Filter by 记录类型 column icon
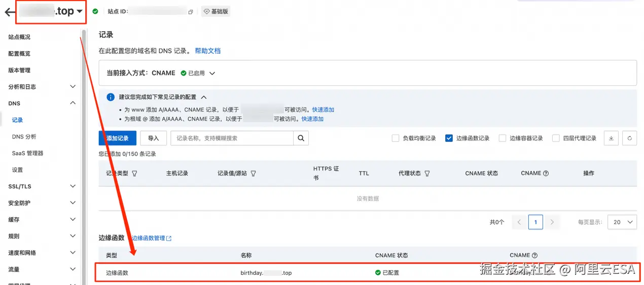 coord(134,173)
